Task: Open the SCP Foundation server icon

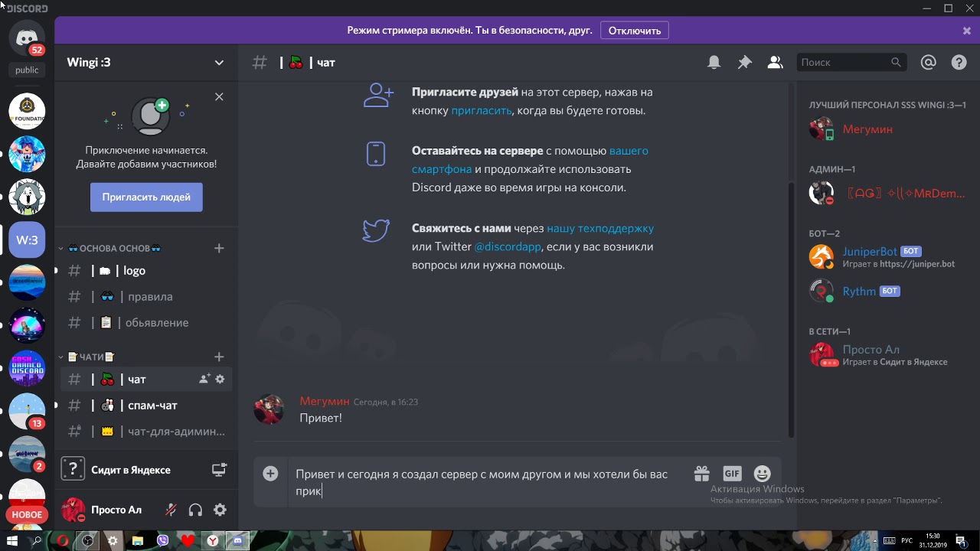Action: [x=27, y=111]
